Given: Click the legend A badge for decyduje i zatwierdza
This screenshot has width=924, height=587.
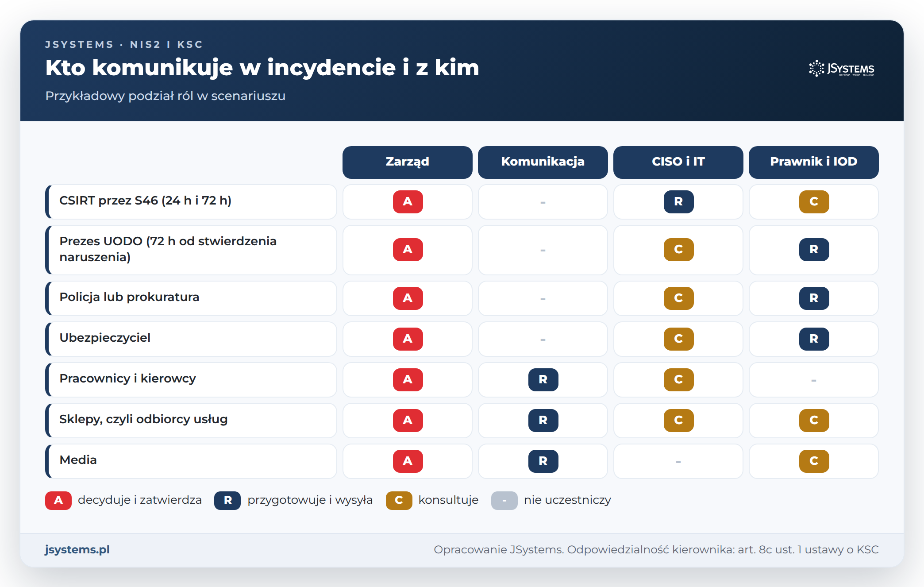Looking at the screenshot, I should pyautogui.click(x=58, y=501).
